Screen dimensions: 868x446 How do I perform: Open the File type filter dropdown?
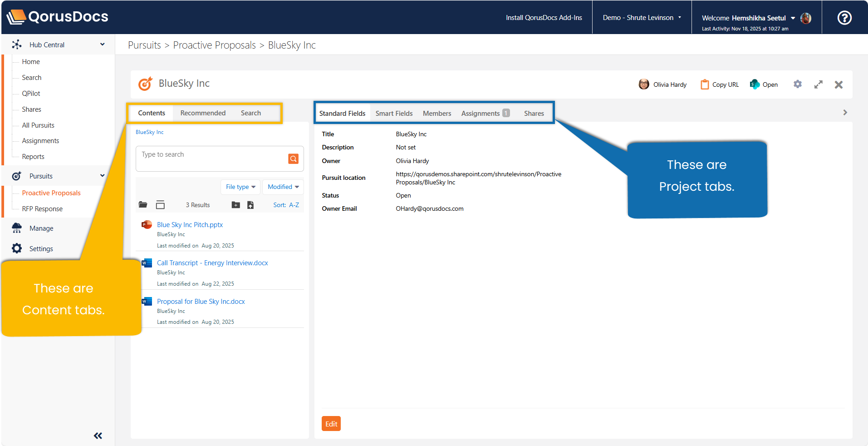coord(240,187)
